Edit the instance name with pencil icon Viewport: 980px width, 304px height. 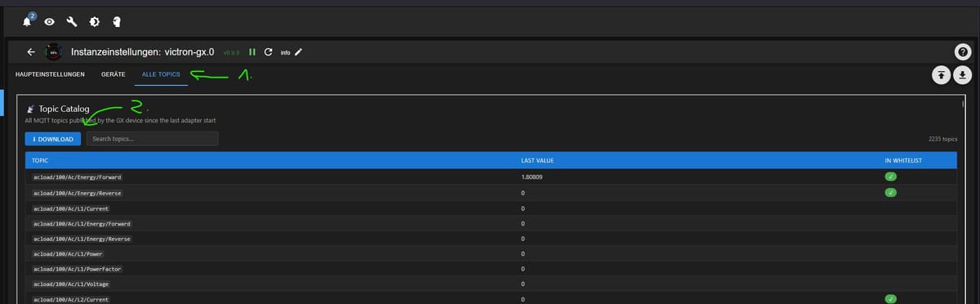coord(298,52)
